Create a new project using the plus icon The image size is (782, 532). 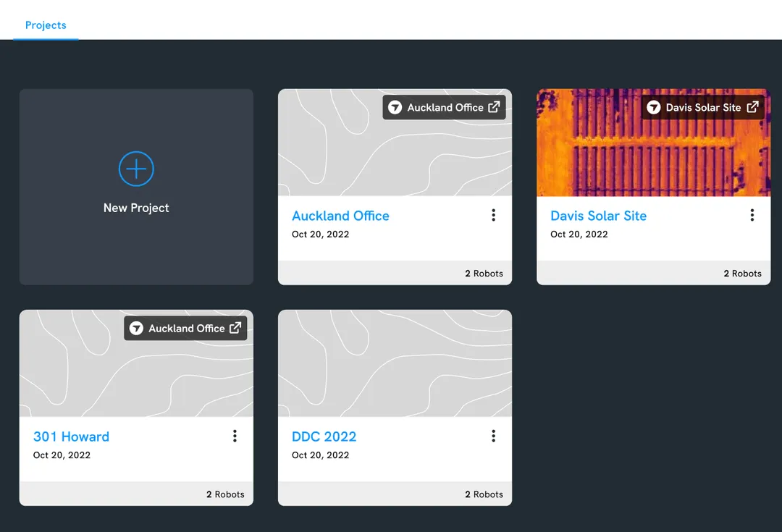click(135, 168)
